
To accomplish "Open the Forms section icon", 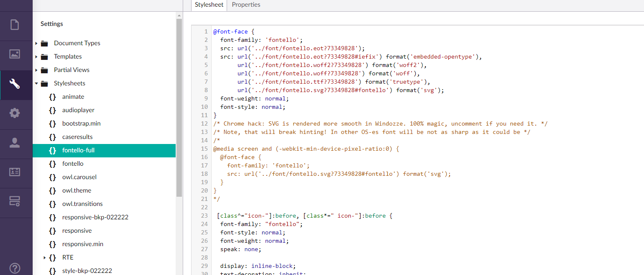I will 15,201.
